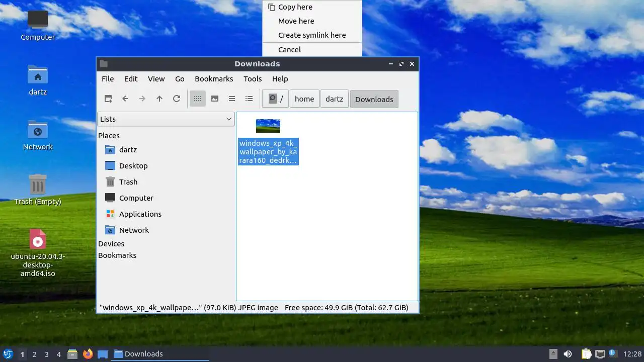Click Downloads window taskbar entry

160,354
